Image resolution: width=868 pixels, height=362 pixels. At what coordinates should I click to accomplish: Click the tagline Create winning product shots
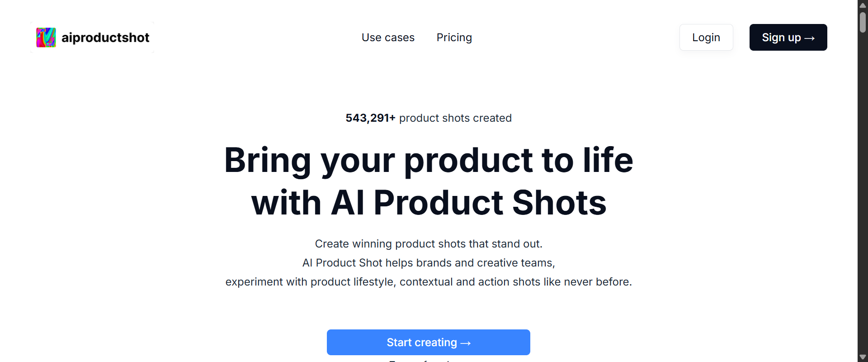[x=429, y=243]
